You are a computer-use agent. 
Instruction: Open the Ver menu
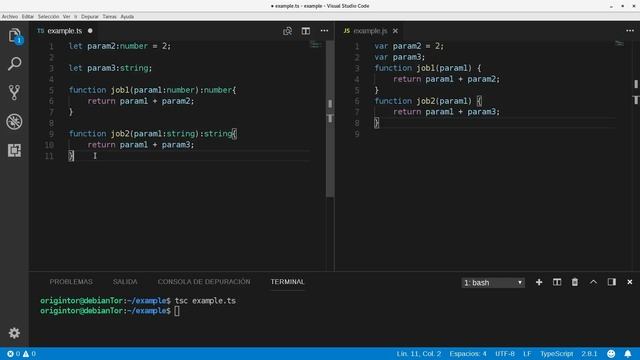coord(67,17)
